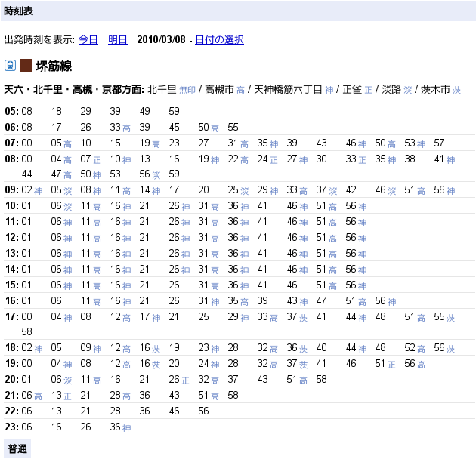The width and height of the screenshot is (476, 459).
Task: Click the 07: hour label
Action: pos(12,143)
